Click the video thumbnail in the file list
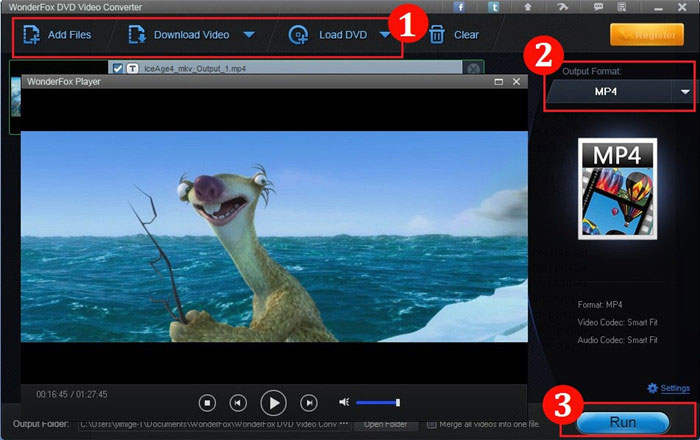The image size is (700, 440). pyautogui.click(x=16, y=97)
